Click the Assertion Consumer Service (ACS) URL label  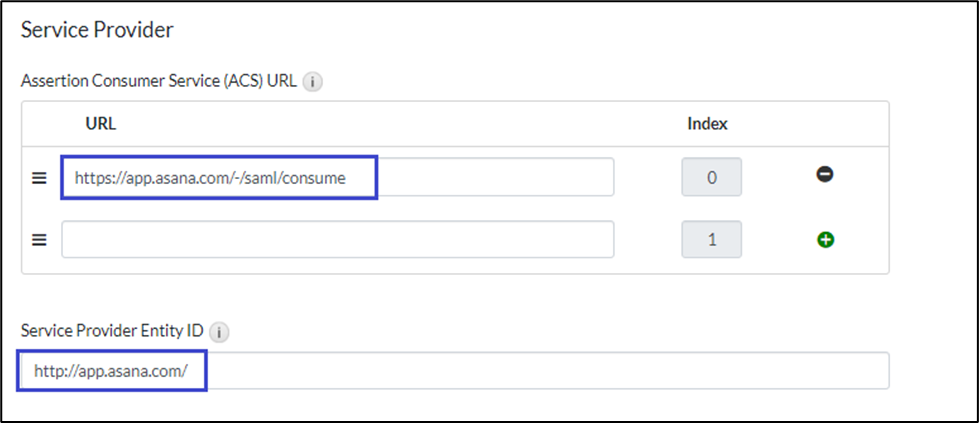pyautogui.click(x=158, y=81)
